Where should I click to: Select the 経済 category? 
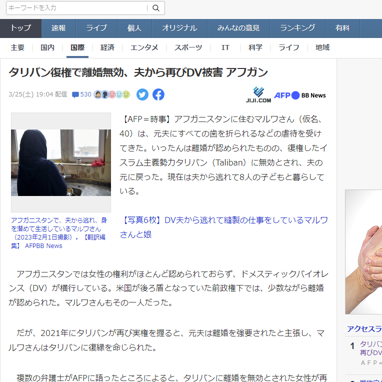click(107, 48)
